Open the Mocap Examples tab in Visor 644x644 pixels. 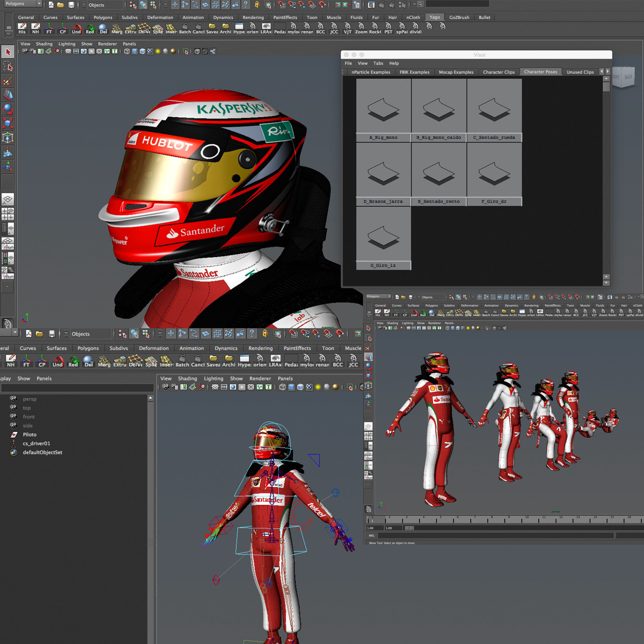456,72
